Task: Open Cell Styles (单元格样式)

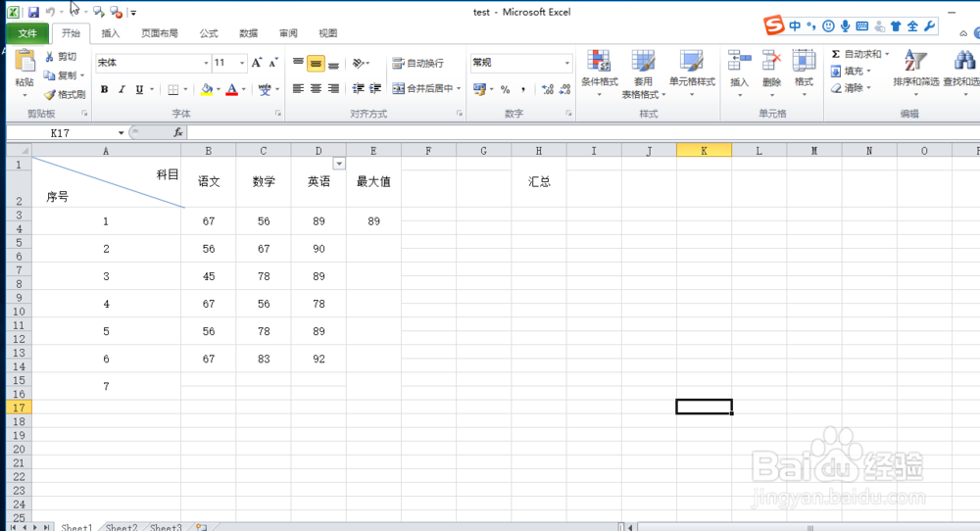Action: [692, 73]
